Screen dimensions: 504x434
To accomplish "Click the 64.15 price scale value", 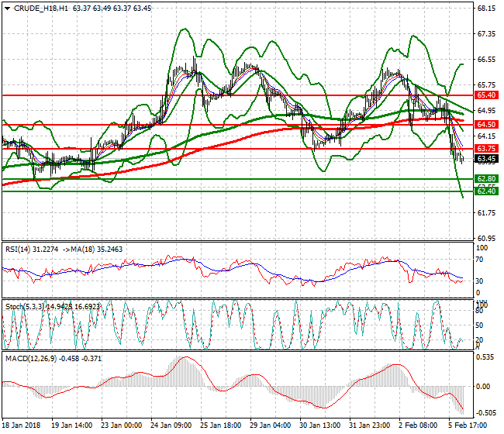I will [486, 136].
